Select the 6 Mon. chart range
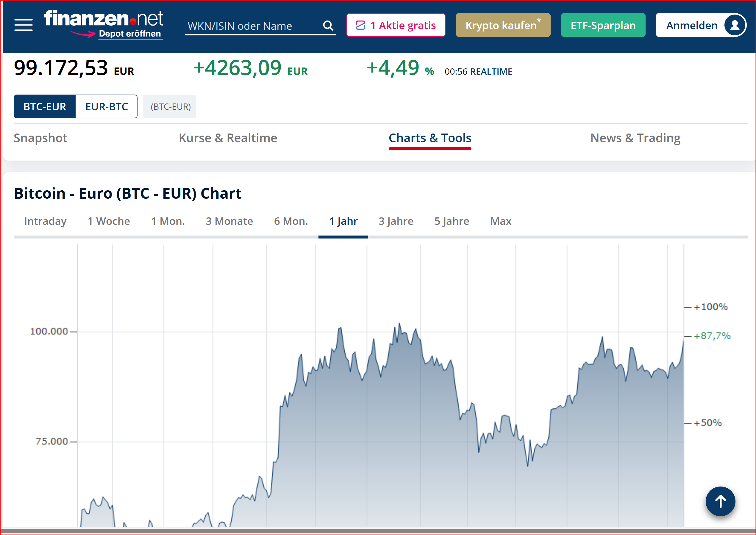 click(291, 221)
